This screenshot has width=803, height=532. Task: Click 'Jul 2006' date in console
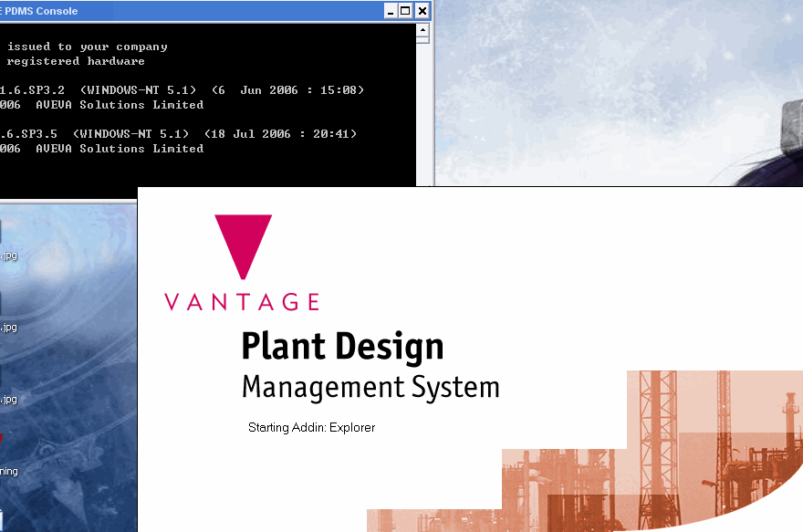pyautogui.click(x=262, y=134)
